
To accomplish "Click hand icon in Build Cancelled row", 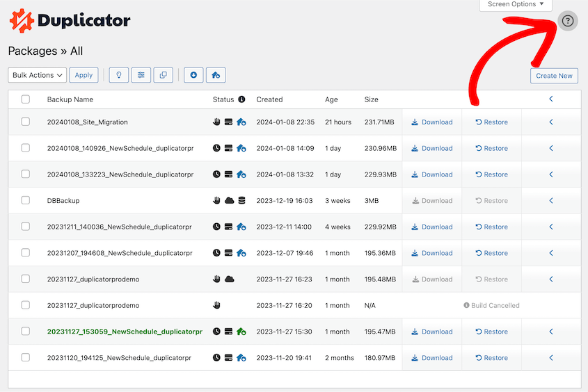I will [216, 305].
